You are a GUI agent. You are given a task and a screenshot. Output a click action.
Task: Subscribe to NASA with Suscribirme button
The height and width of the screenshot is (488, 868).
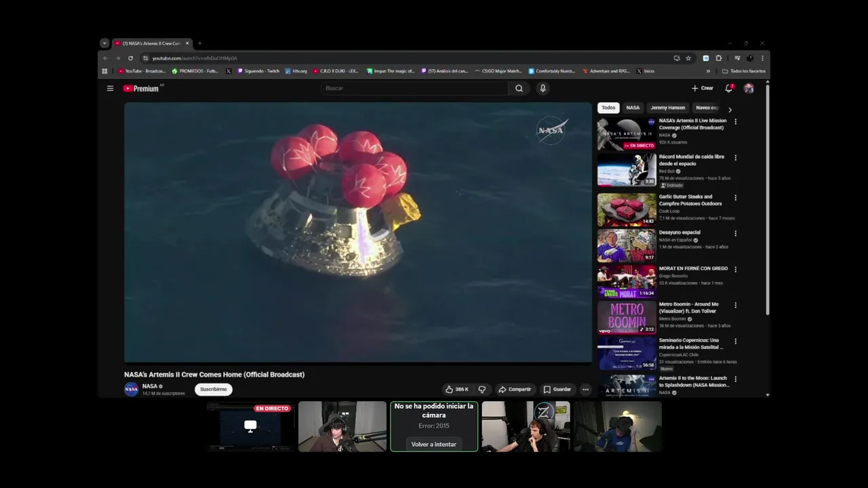coord(214,389)
